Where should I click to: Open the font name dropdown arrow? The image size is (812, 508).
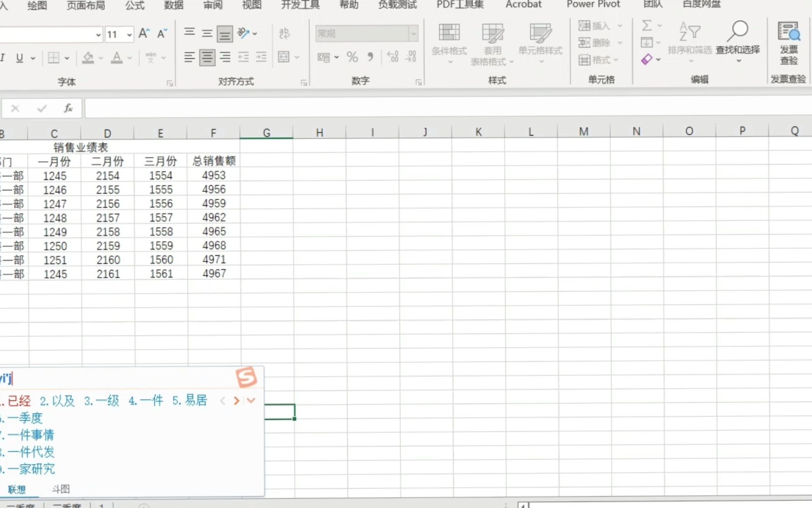coord(98,34)
